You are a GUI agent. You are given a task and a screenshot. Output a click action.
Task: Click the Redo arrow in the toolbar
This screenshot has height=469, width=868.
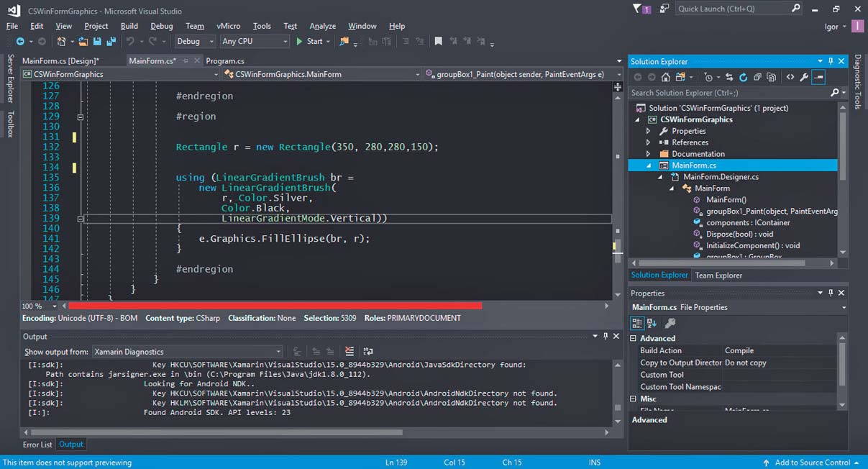[x=152, y=42]
